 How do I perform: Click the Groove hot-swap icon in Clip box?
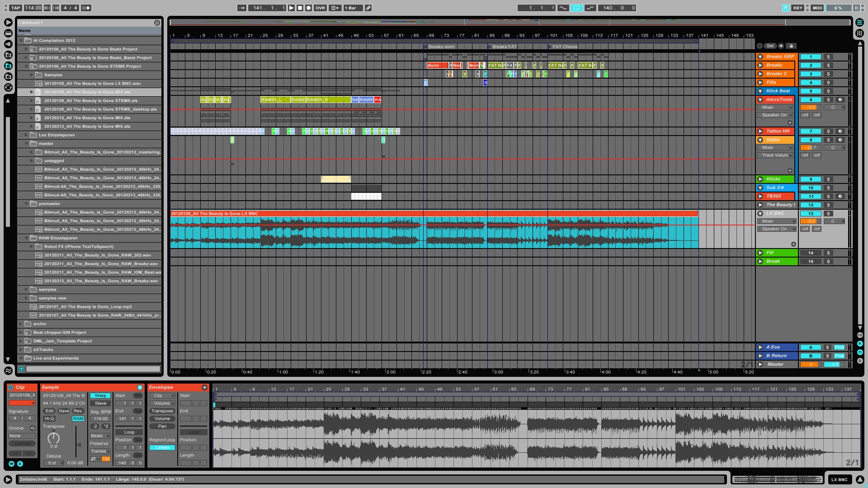(33, 428)
